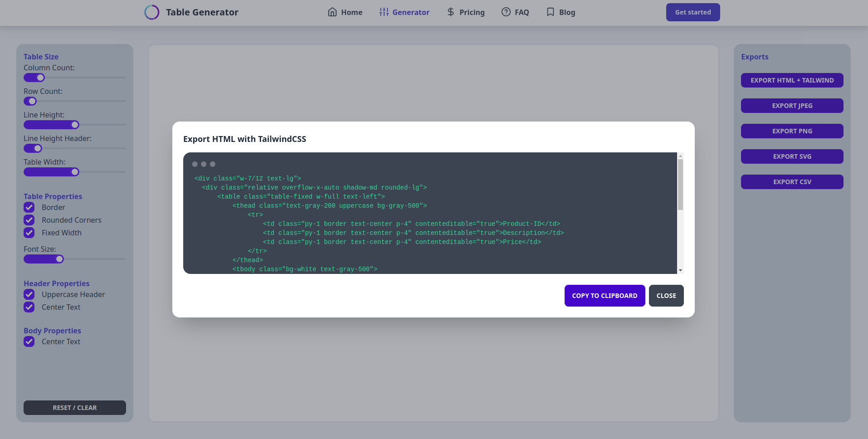Toggle the Rounded Corners checkbox
The image size is (868, 439).
[29, 220]
